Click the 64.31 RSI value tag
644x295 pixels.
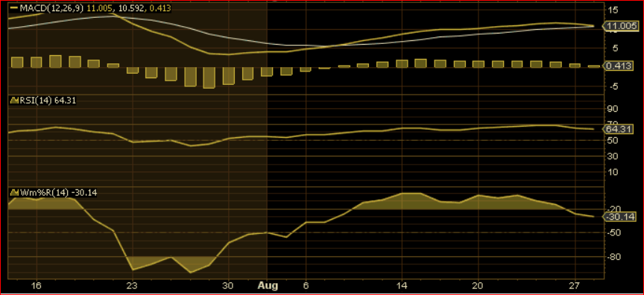click(x=619, y=129)
